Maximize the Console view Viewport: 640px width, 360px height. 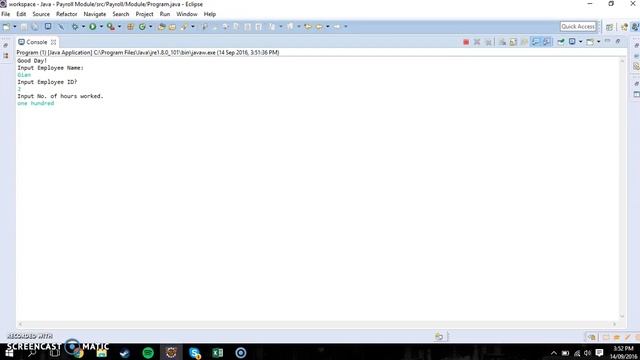pos(618,42)
